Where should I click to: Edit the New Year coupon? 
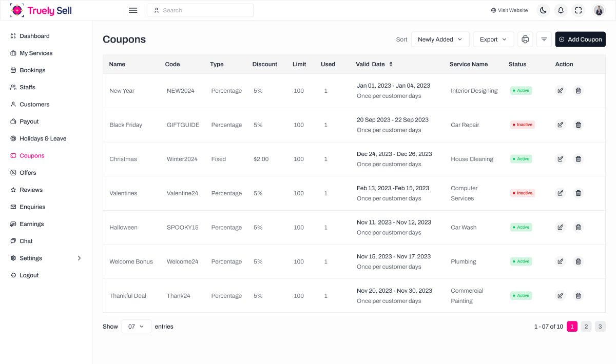pos(561,91)
